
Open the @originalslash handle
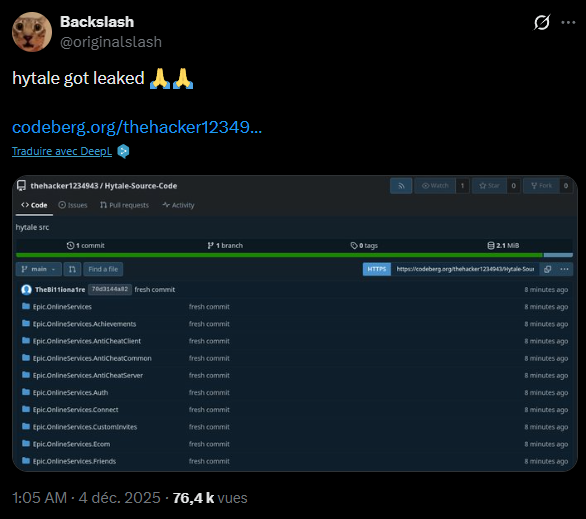[111, 42]
